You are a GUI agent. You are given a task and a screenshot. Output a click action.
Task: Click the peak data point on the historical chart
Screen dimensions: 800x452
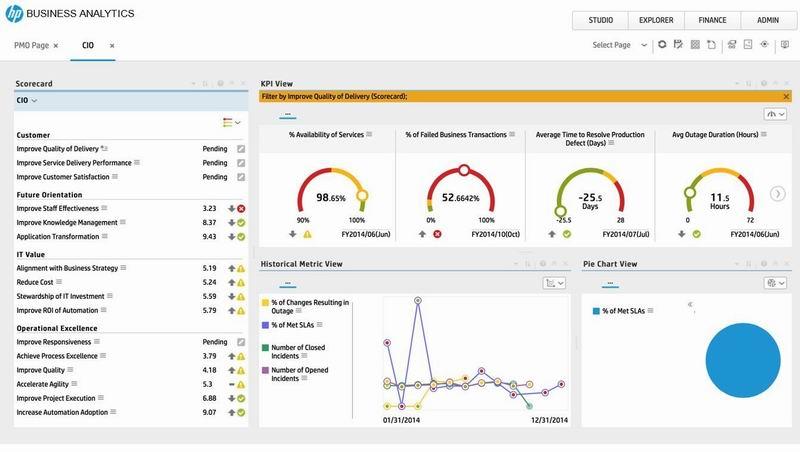[418, 301]
